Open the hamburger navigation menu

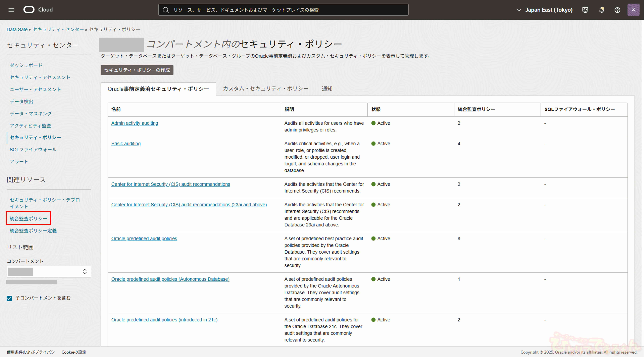click(x=11, y=10)
